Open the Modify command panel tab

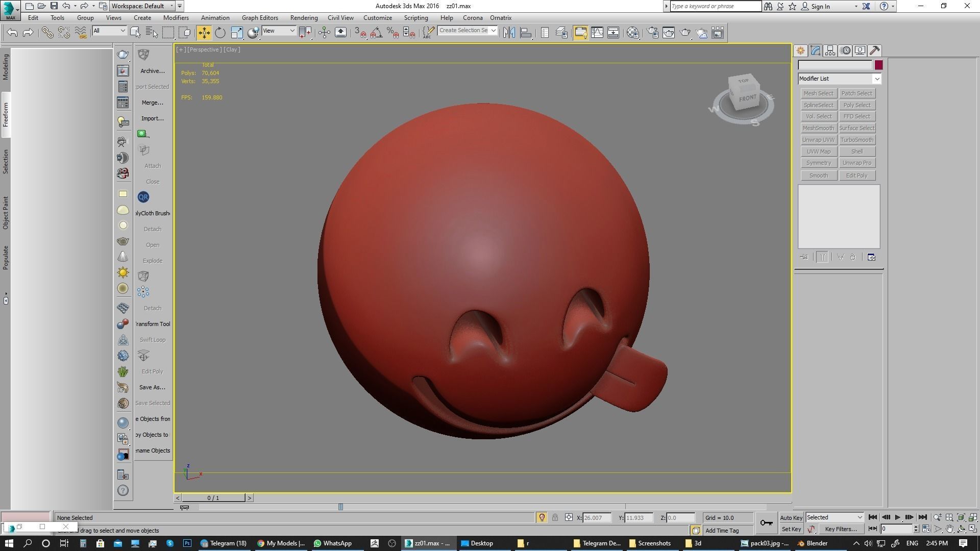[x=815, y=51]
